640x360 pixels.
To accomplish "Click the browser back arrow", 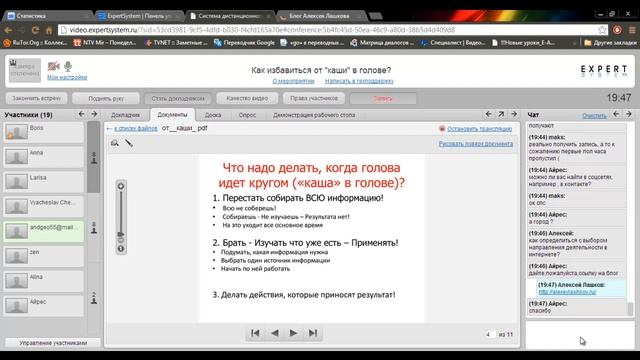I will coord(8,30).
